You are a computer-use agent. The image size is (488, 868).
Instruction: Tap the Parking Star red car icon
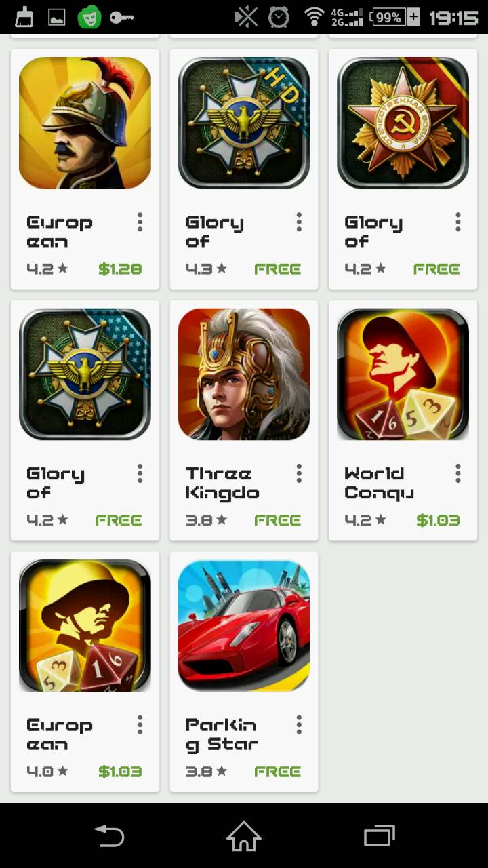244,625
